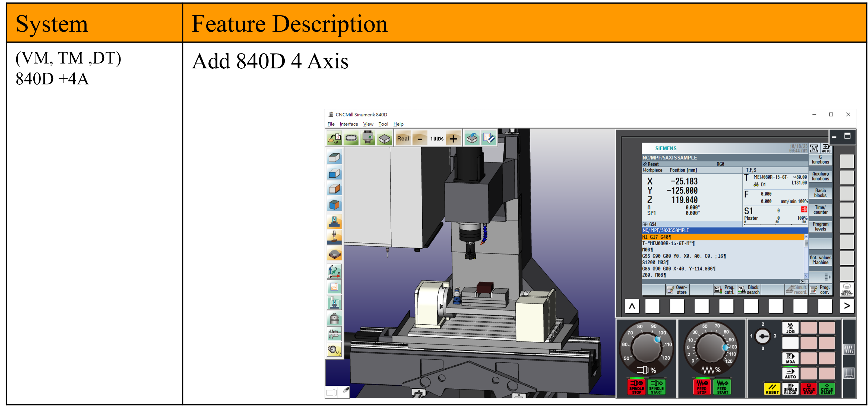Click the Auxiliary functions softkey
Viewport: 868px width, 406px height.
(x=820, y=176)
